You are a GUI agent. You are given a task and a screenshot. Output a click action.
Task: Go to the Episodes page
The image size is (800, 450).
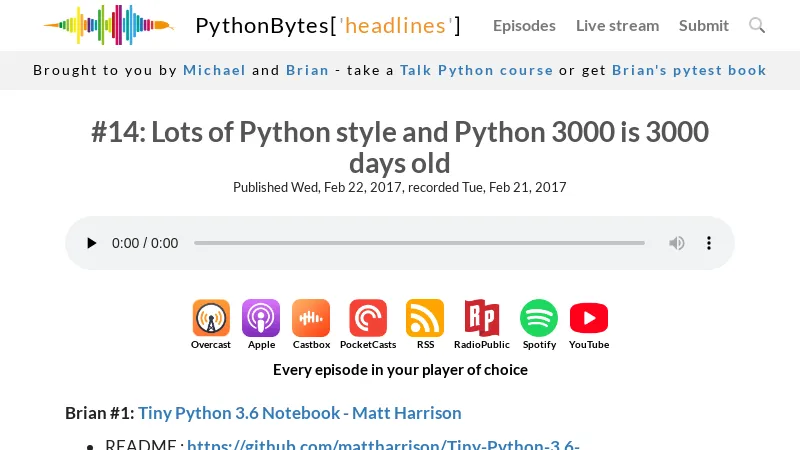click(524, 25)
